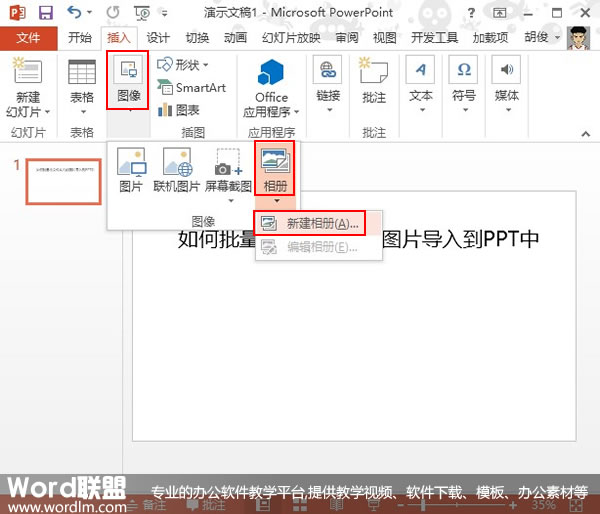Insert Online Pictures (联机图片)
Screen dimensions: 600x514
(177, 170)
